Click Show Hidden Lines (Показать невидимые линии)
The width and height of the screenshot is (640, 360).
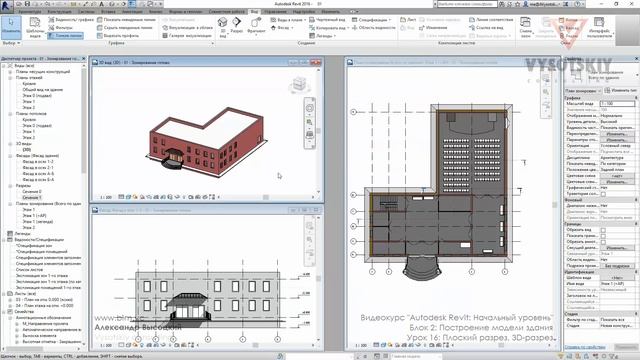click(126, 20)
